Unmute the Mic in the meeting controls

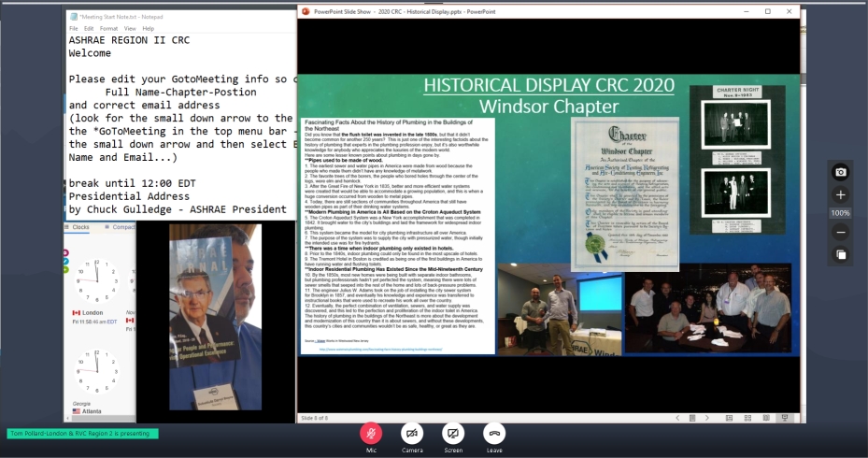371,433
